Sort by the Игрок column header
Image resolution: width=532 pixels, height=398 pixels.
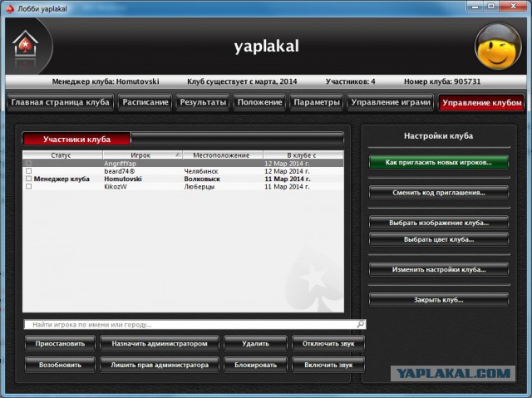pyautogui.click(x=142, y=155)
